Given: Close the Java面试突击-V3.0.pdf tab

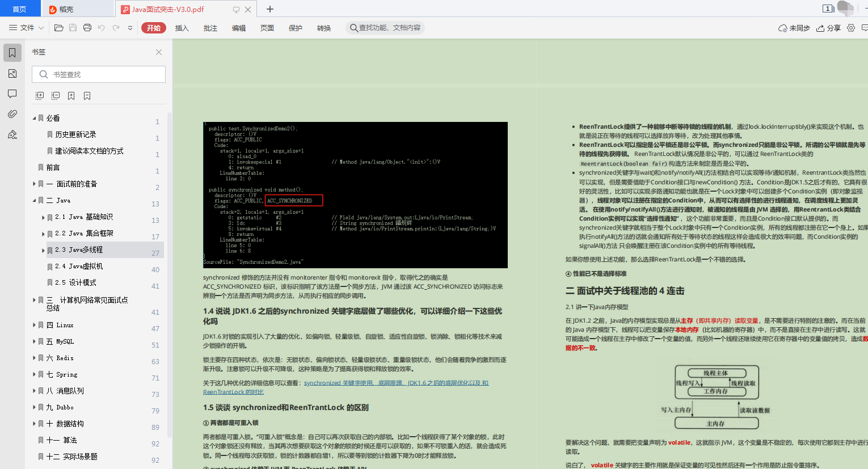Looking at the screenshot, I should pyautogui.click(x=248, y=10).
